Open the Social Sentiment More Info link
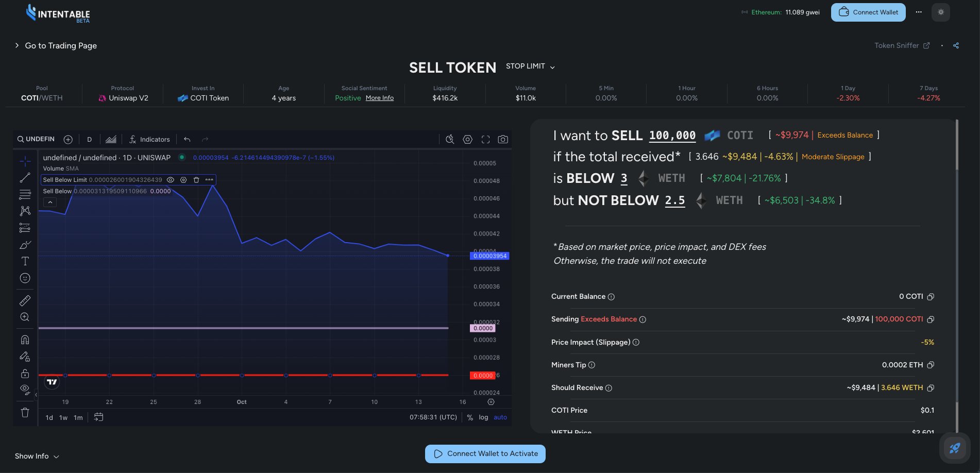Screen dimensions: 980x473 click(x=380, y=98)
